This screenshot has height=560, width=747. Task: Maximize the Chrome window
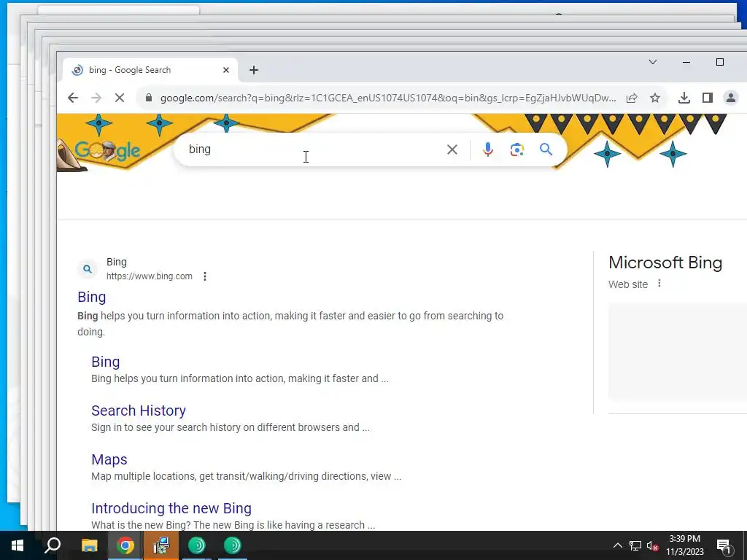pyautogui.click(x=720, y=63)
